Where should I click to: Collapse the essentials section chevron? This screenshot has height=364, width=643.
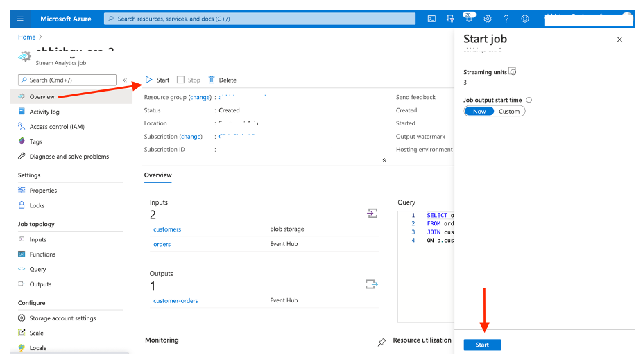pos(384,160)
